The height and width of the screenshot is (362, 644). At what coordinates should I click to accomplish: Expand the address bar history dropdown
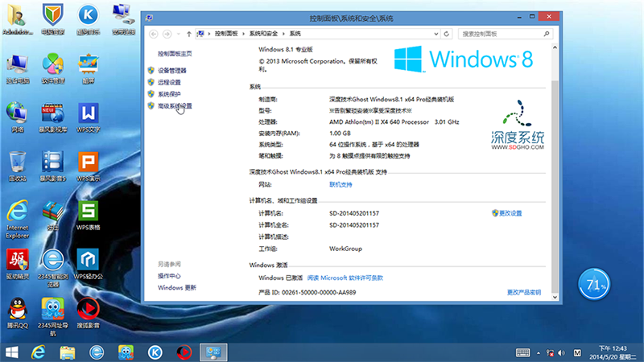click(436, 34)
